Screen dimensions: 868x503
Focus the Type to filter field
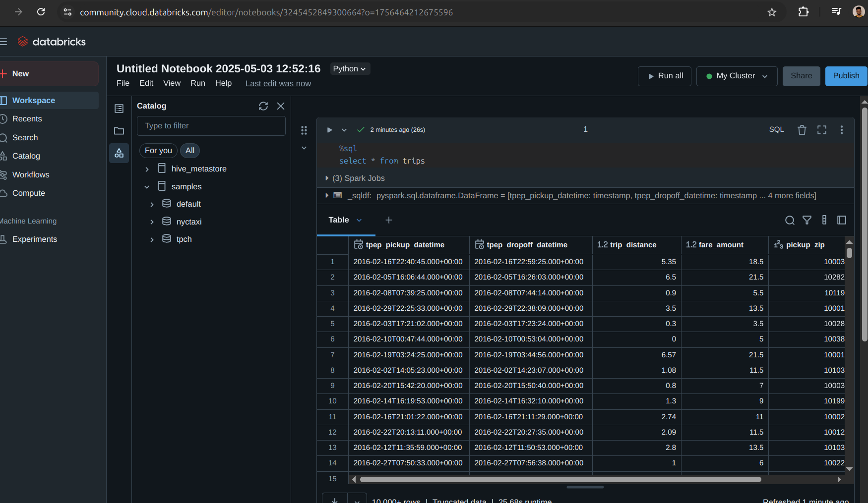211,126
